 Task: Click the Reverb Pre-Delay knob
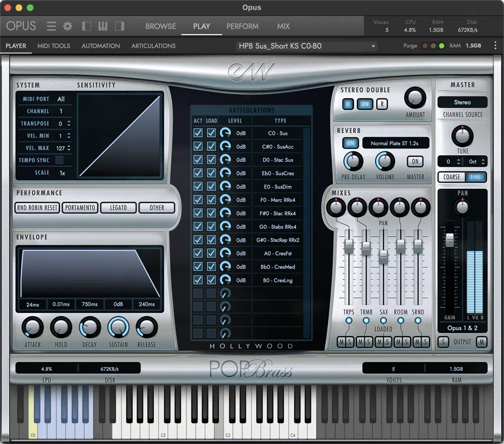353,161
